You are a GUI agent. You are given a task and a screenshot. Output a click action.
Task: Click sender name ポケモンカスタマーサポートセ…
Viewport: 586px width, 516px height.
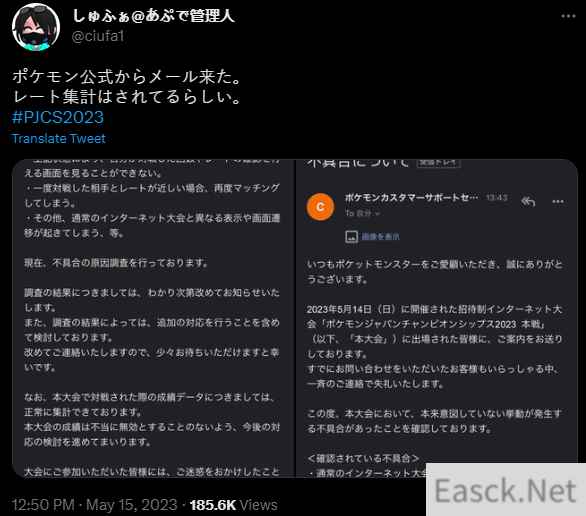[x=411, y=197]
